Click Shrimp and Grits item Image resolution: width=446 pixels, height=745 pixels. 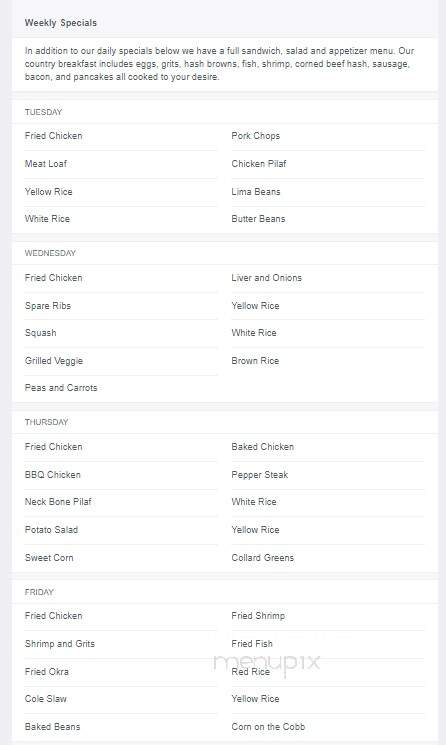point(60,644)
